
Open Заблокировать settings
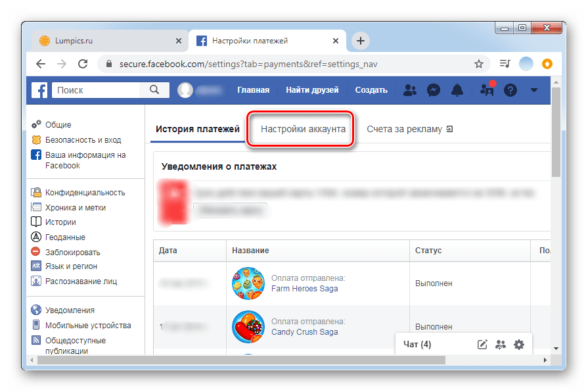[x=73, y=253]
